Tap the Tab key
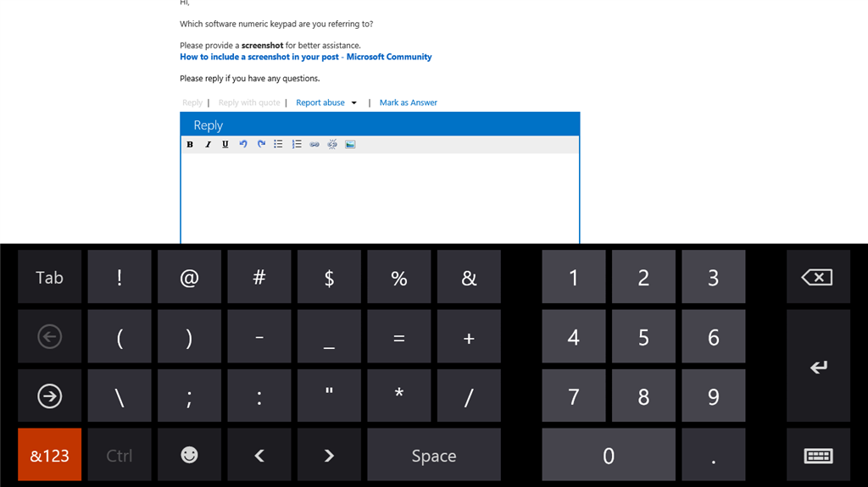Viewport: 868px width, 487px height. point(49,277)
